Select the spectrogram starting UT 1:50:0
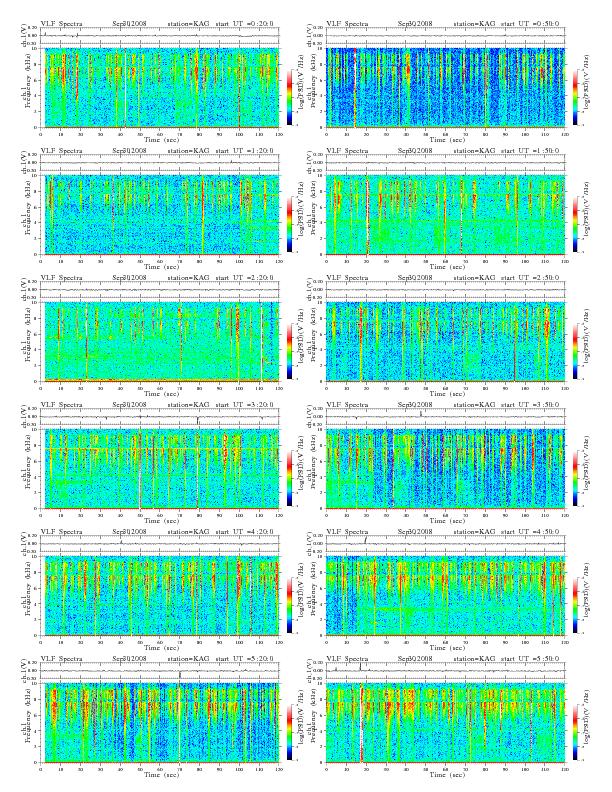This screenshot has width=612, height=792. point(445,214)
